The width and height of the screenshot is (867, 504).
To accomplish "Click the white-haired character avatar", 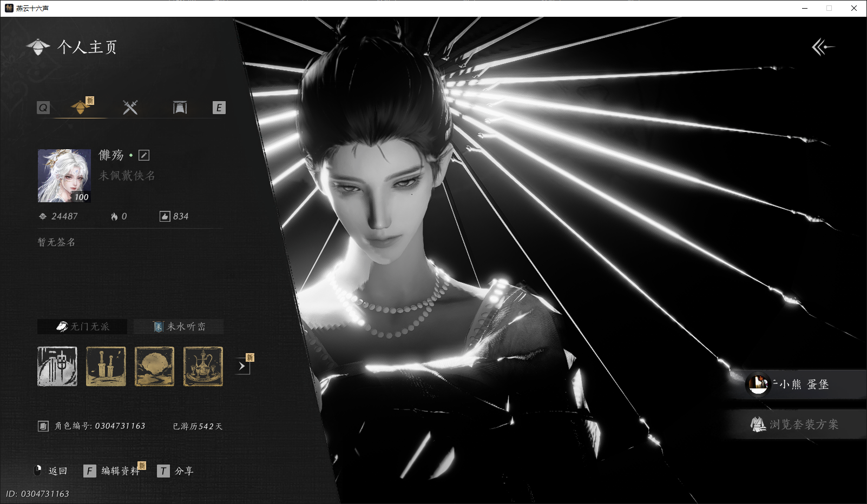I will pos(64,176).
